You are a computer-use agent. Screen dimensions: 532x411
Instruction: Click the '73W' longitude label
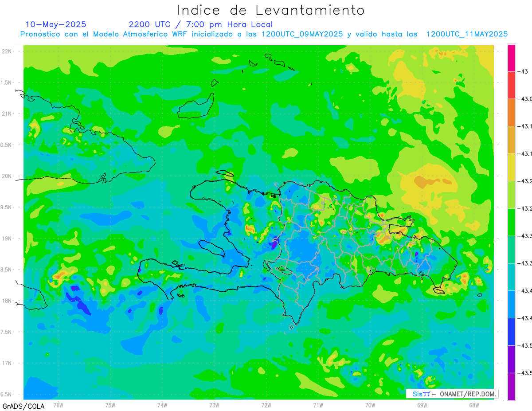(x=214, y=405)
